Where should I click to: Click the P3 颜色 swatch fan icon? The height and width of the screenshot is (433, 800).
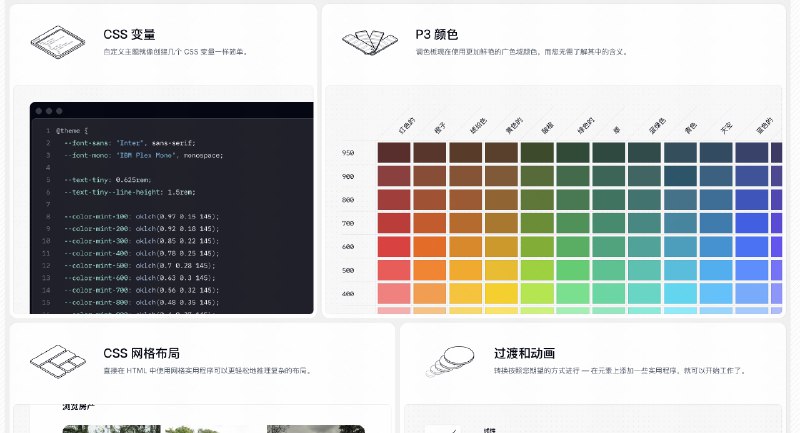click(x=367, y=41)
